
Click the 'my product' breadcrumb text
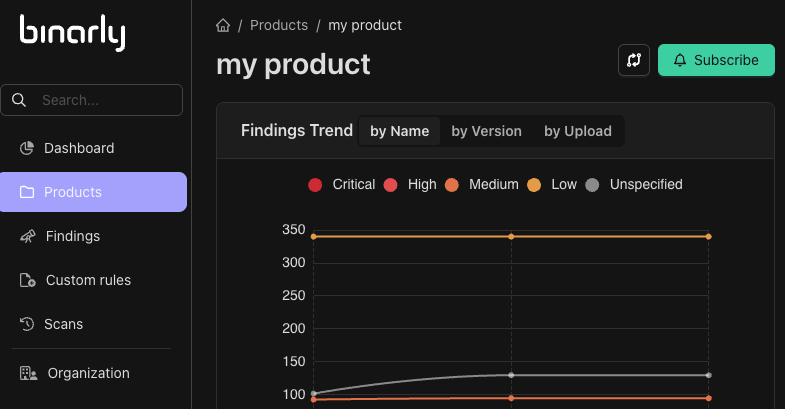point(365,26)
